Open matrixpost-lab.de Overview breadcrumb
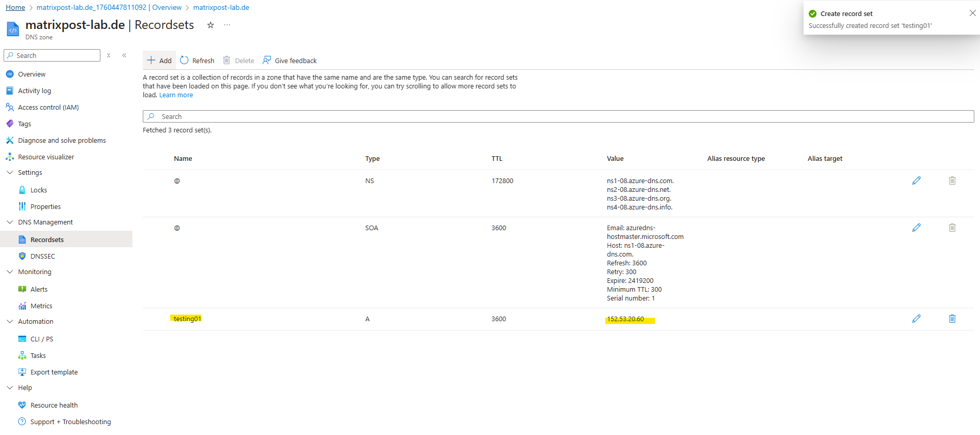This screenshot has width=980, height=435. [x=109, y=7]
